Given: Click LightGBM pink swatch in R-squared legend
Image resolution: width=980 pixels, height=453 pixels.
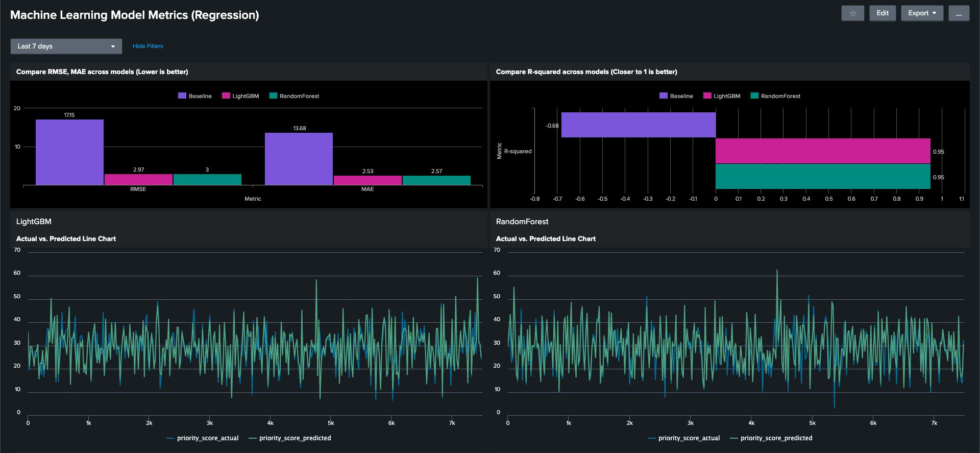Looking at the screenshot, I should pyautogui.click(x=707, y=96).
